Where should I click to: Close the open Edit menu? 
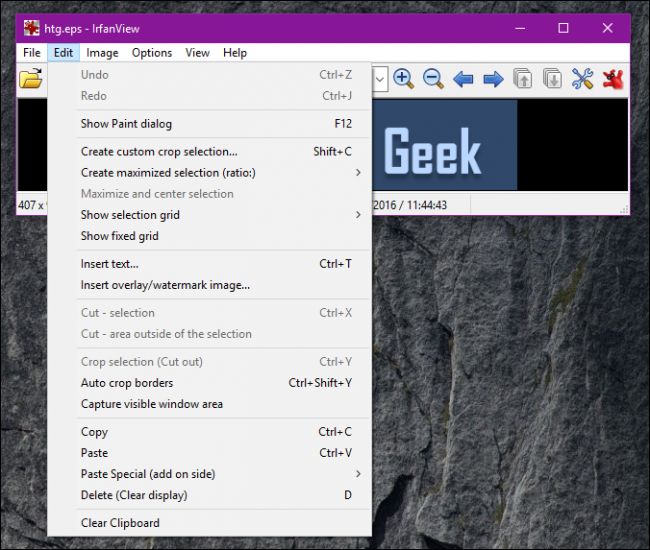coord(63,53)
